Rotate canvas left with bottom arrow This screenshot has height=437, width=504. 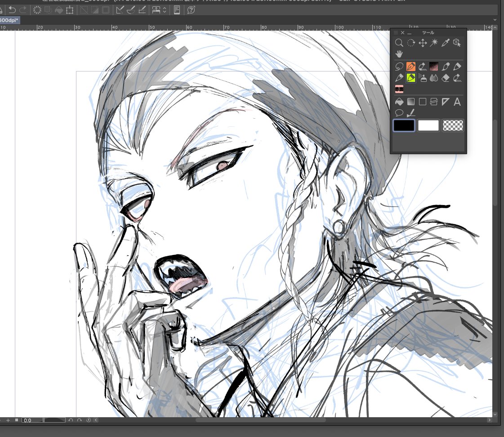(x=71, y=420)
